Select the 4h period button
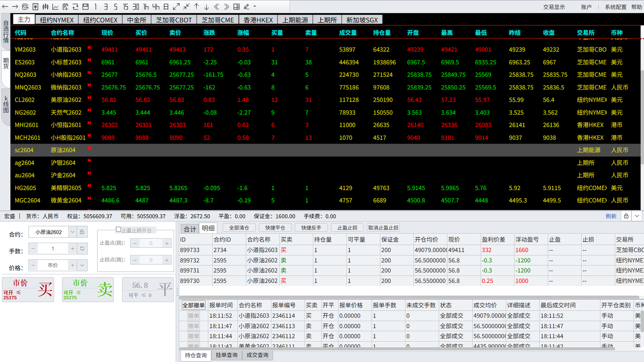The width and height of the screenshot is (644, 362). click(x=156, y=7)
